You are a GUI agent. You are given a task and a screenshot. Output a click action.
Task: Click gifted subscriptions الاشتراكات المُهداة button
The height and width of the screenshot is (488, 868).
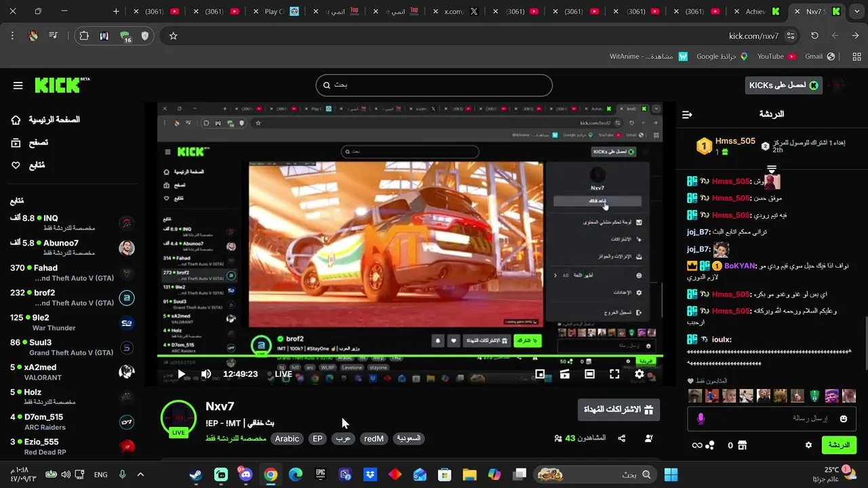[618, 409]
